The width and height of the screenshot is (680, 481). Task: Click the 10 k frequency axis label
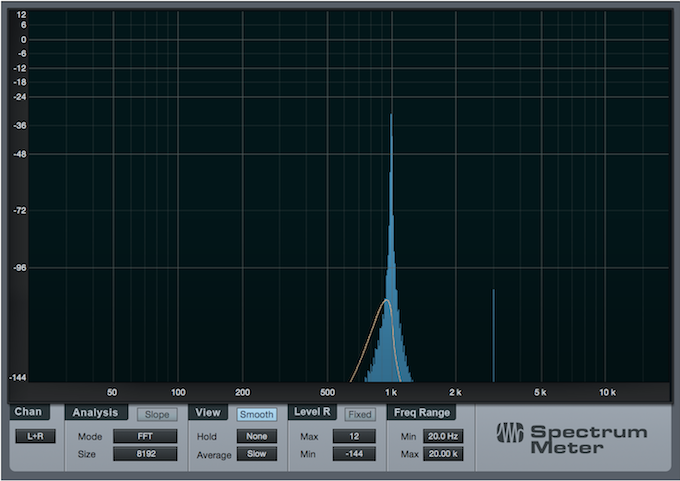tap(607, 393)
